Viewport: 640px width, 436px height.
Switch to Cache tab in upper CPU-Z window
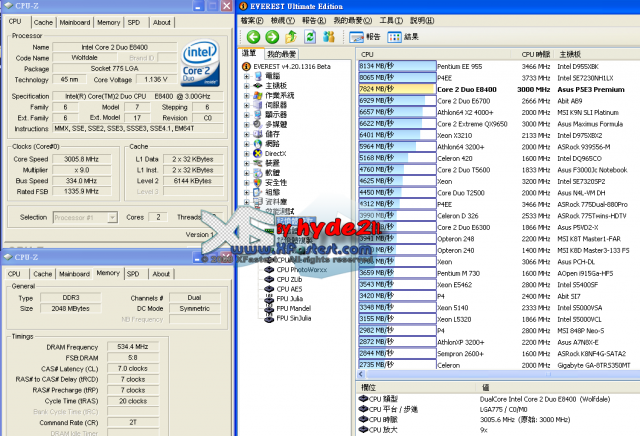(x=43, y=22)
